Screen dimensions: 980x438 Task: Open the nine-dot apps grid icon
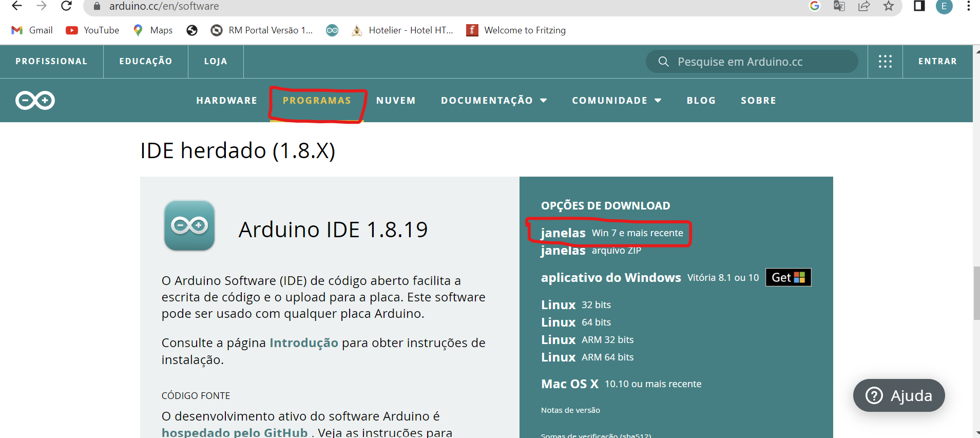click(885, 62)
